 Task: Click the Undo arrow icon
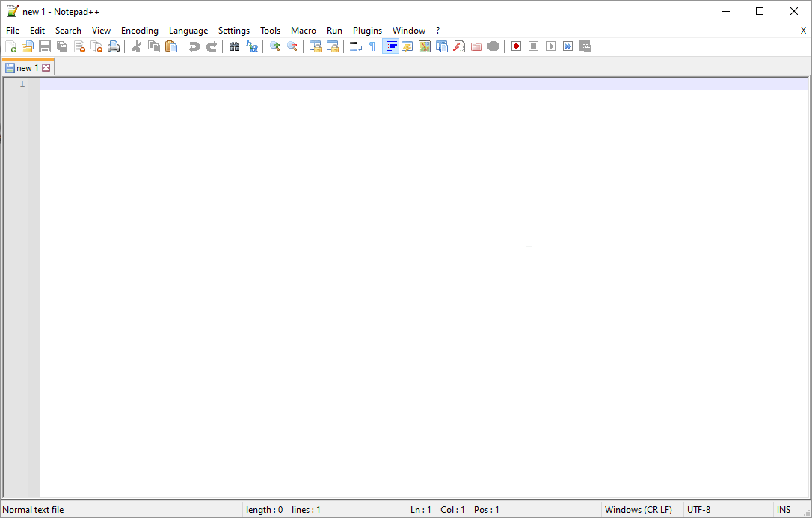pos(194,46)
